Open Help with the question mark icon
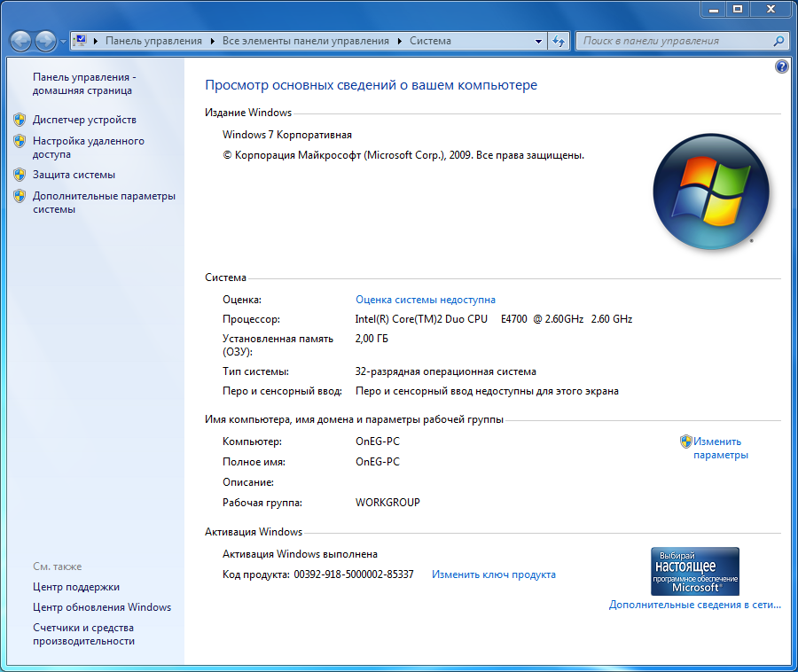This screenshot has width=798, height=672. click(x=781, y=66)
